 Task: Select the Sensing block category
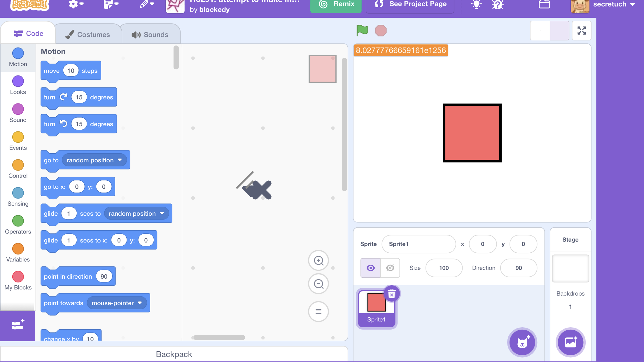[18, 197]
